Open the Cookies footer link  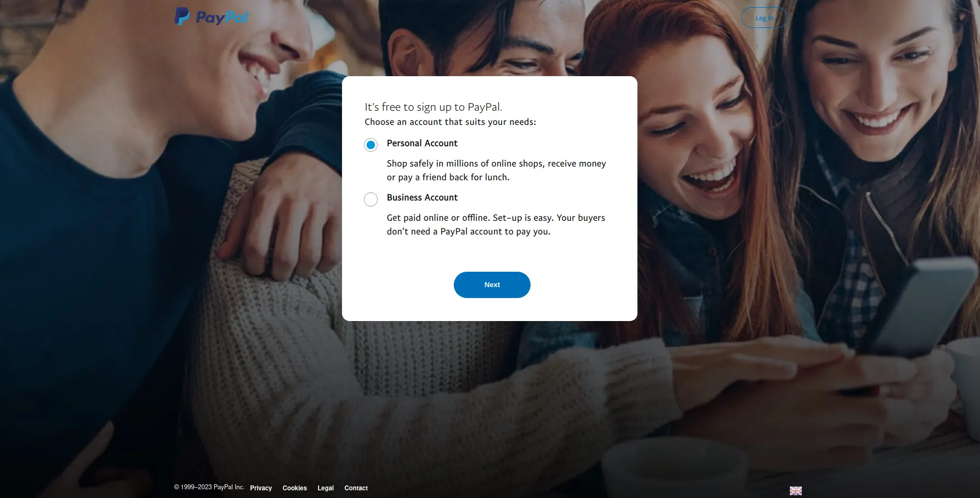(295, 488)
